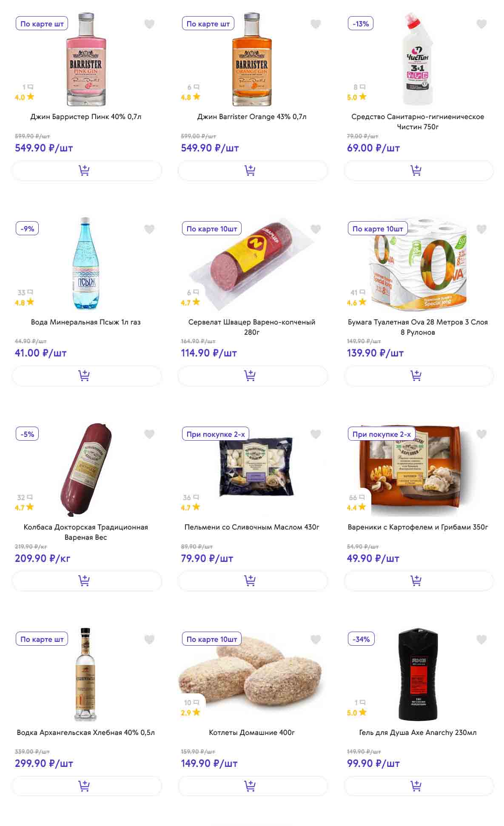This screenshot has height=826, width=504.
Task: Favorite the Докторская sausage
Action: (x=149, y=434)
